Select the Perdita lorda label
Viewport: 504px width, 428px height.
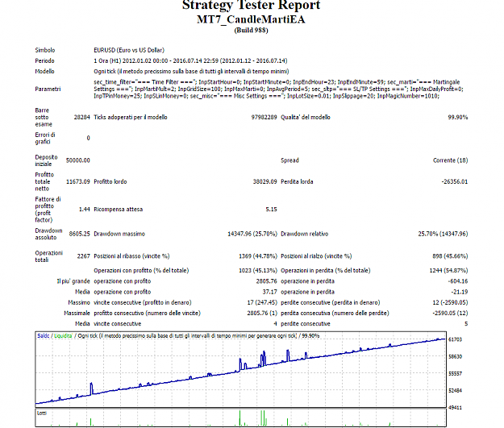297,181
